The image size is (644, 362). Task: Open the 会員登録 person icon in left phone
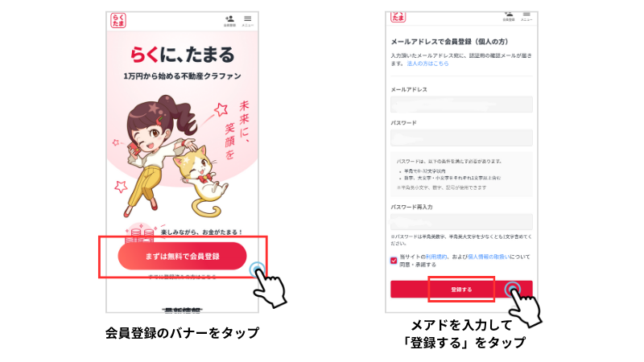(229, 21)
